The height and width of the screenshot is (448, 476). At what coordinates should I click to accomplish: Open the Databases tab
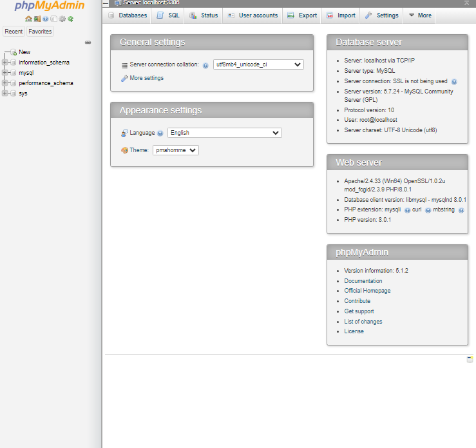click(x=128, y=15)
